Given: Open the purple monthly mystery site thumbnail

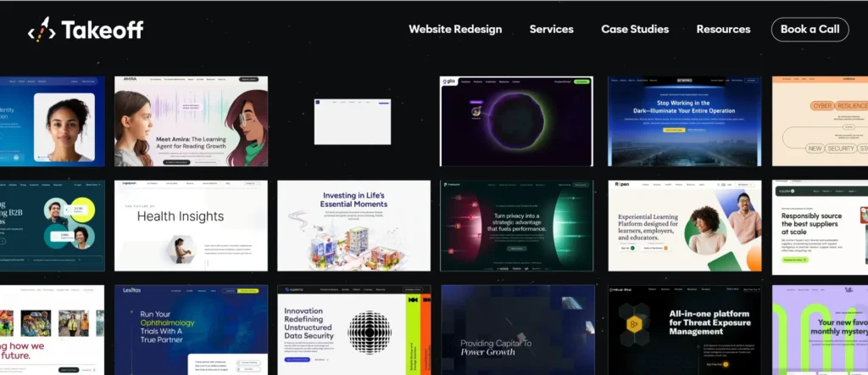Looking at the screenshot, I should click(x=820, y=330).
